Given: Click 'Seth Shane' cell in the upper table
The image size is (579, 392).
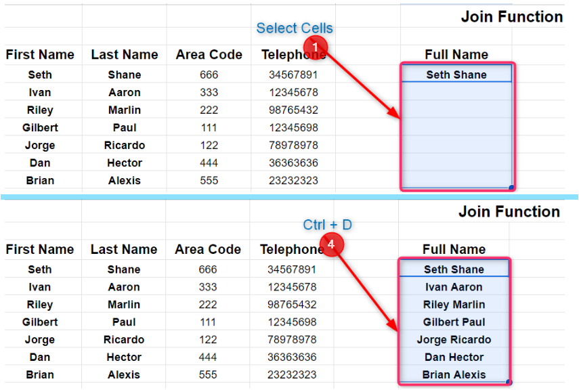Looking at the screenshot, I should pos(456,74).
